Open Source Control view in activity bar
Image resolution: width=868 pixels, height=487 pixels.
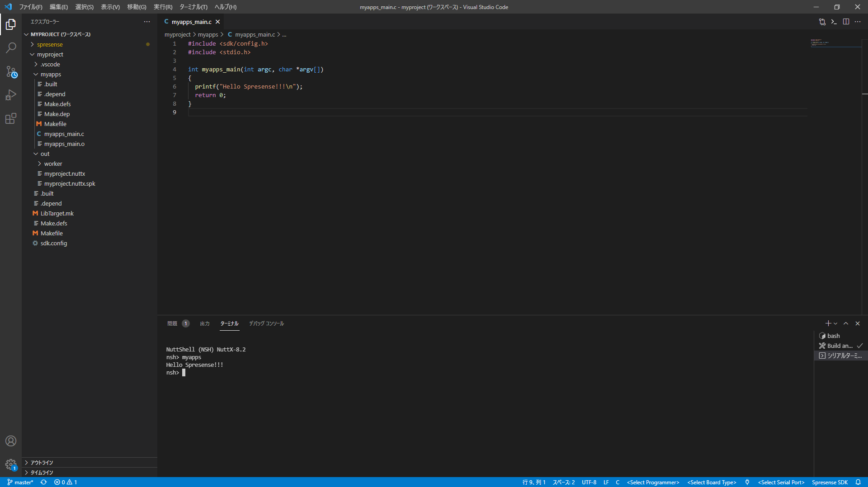pos(11,71)
